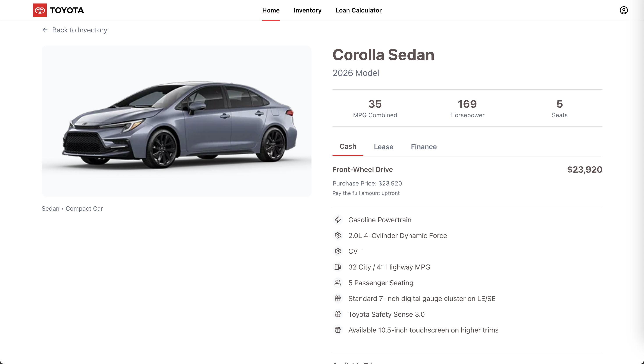
Task: Open the user account profile icon
Action: click(x=623, y=10)
